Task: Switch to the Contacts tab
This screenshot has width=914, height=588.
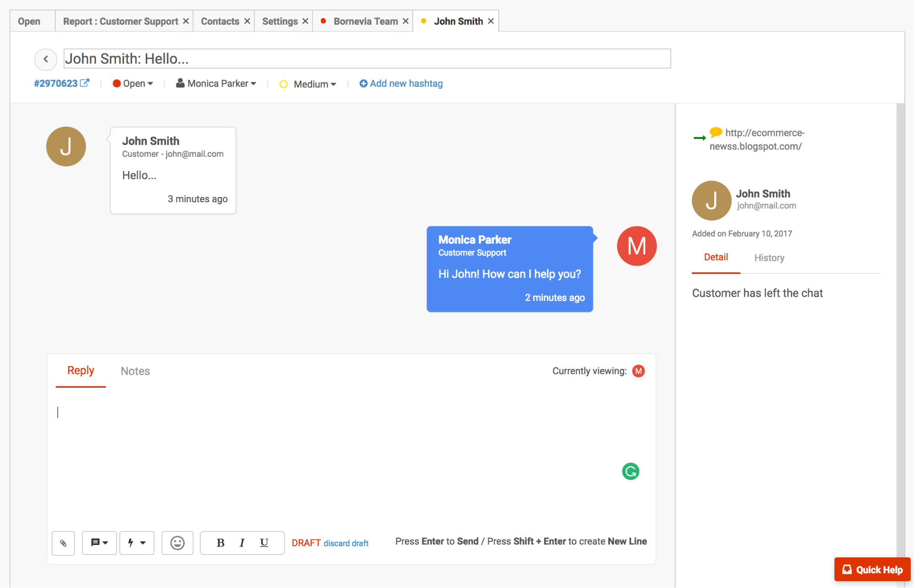Action: click(220, 21)
